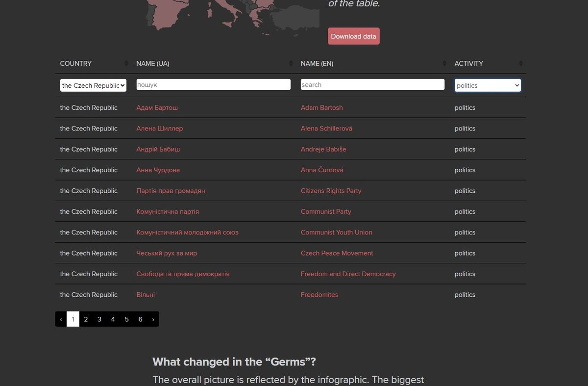Go to pagination page 6

[140, 319]
